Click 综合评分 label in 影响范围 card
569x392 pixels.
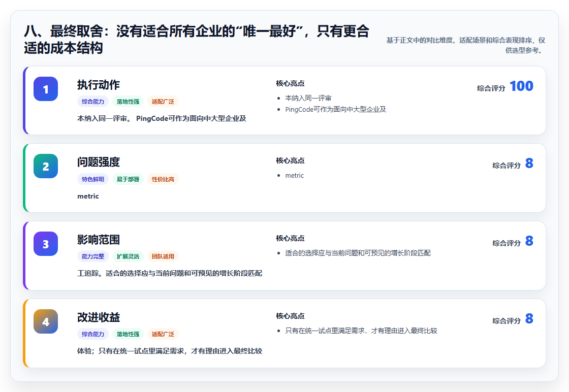point(507,243)
